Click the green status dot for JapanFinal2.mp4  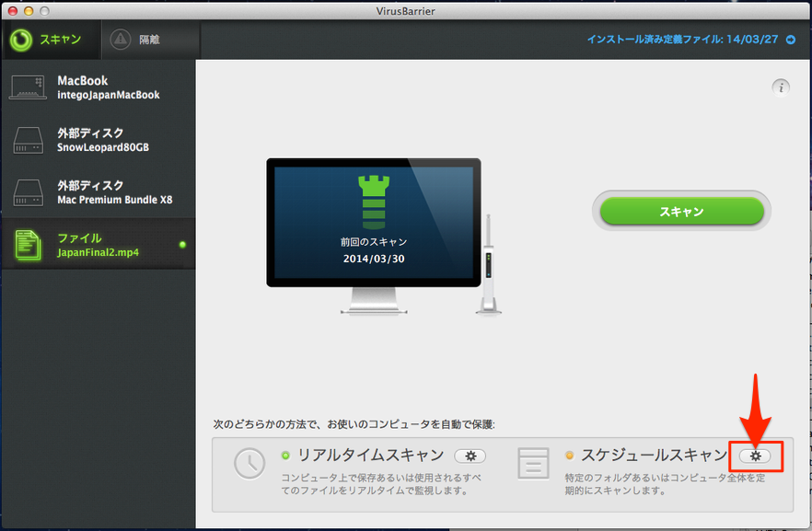182,245
